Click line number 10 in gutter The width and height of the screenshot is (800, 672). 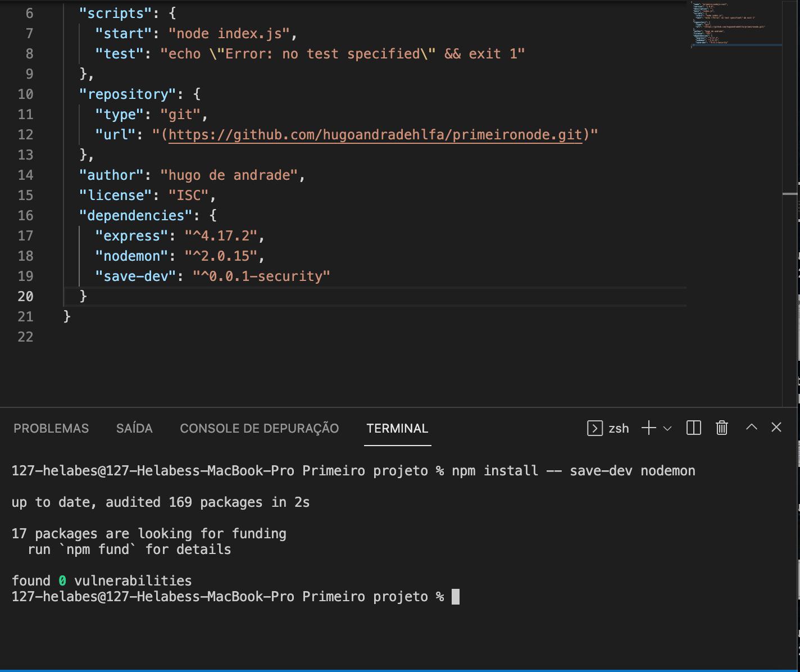[x=25, y=94]
